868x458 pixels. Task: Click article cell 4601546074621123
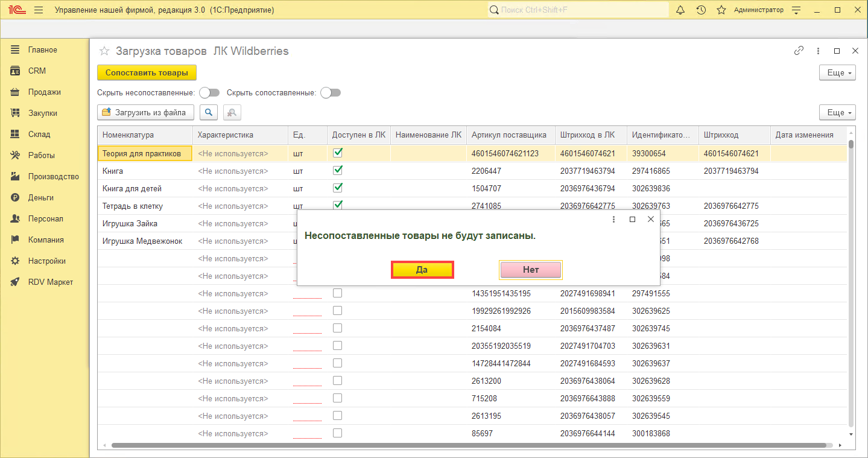tap(511, 153)
